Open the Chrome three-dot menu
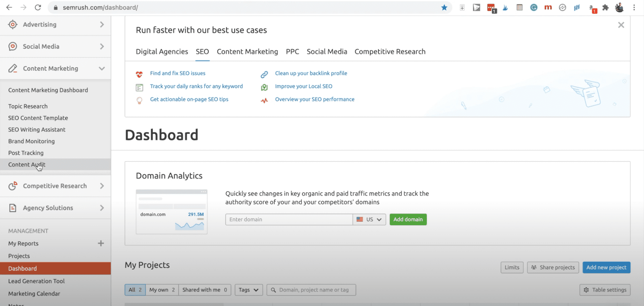Image resolution: width=644 pixels, height=306 pixels. (634, 7)
